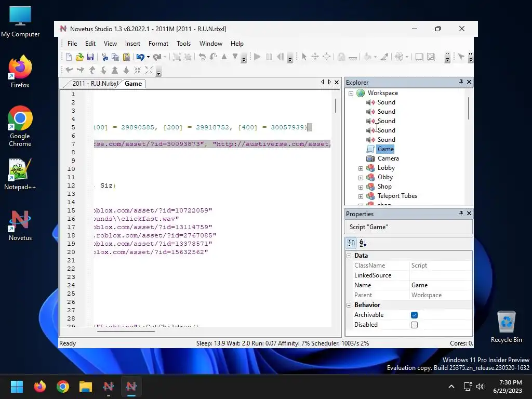Collapse the Data property category
Screen dimensions: 532x399
tap(349, 256)
